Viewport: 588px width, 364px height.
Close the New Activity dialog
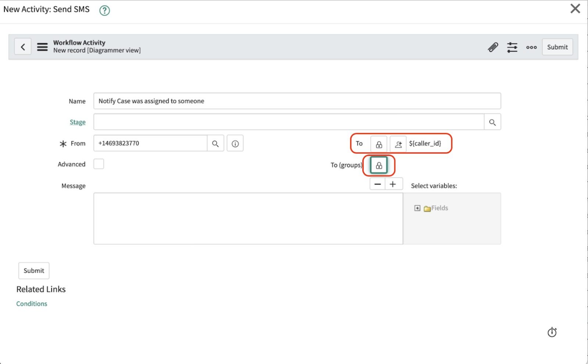tap(575, 8)
